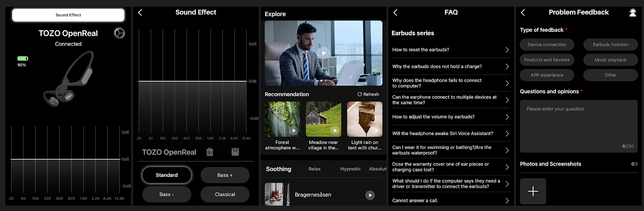
Task: Select the Classical equalizer preset
Action: point(225,194)
